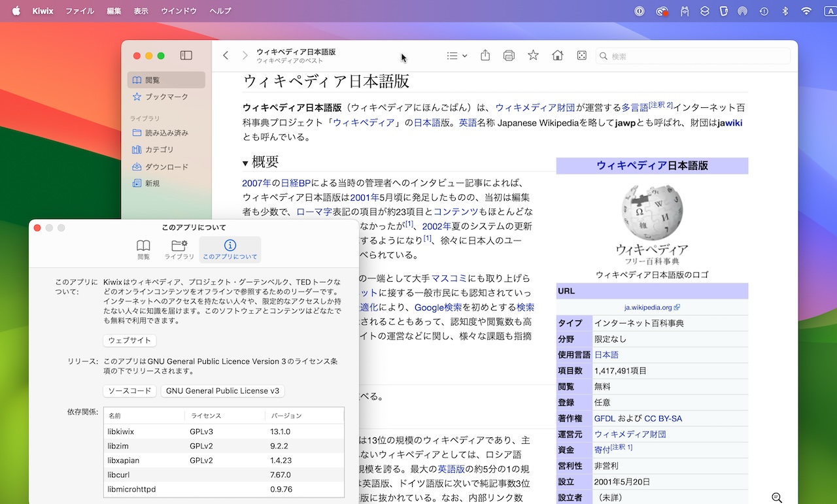Click the input source A icon in menu bar
The width and height of the screenshot is (837, 504).
coord(830,11)
